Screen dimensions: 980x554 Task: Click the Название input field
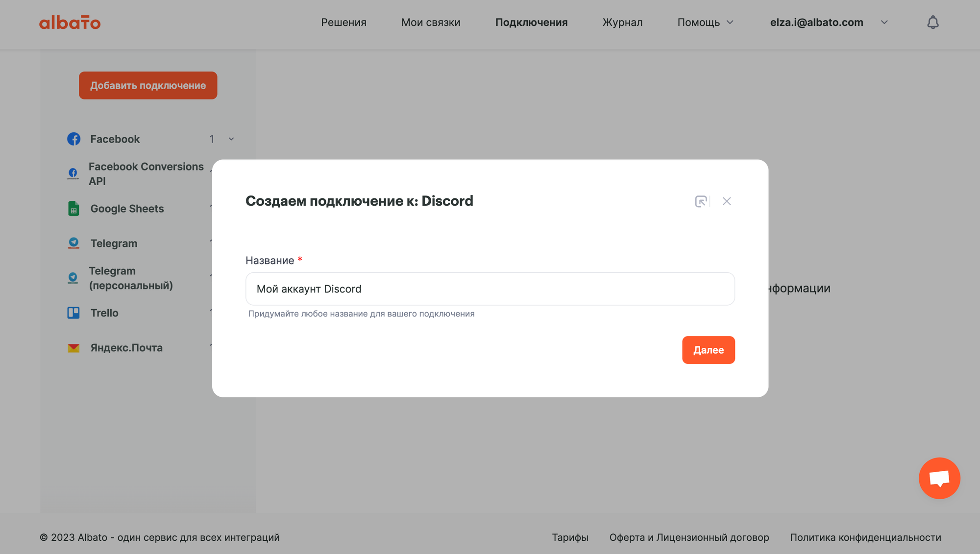click(x=490, y=289)
